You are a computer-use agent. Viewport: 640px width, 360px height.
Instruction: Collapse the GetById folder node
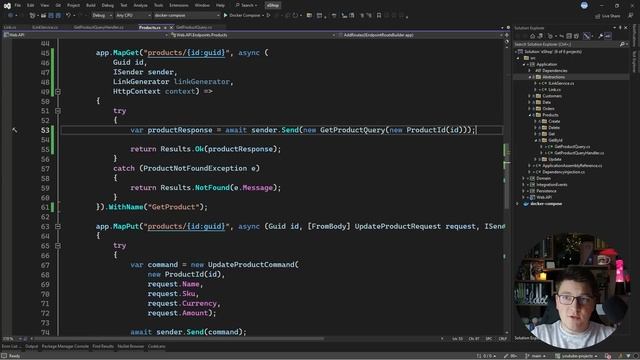click(x=536, y=140)
